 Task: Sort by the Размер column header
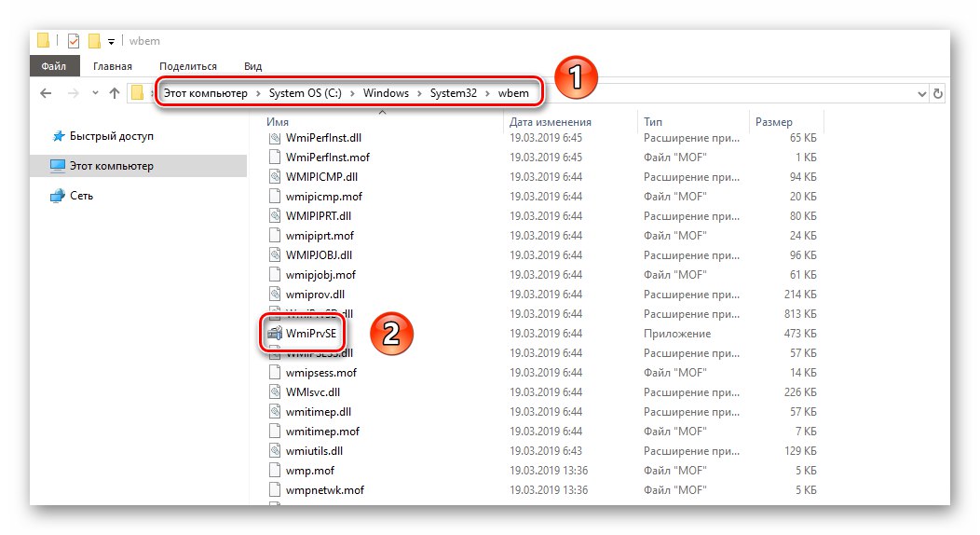(x=774, y=122)
